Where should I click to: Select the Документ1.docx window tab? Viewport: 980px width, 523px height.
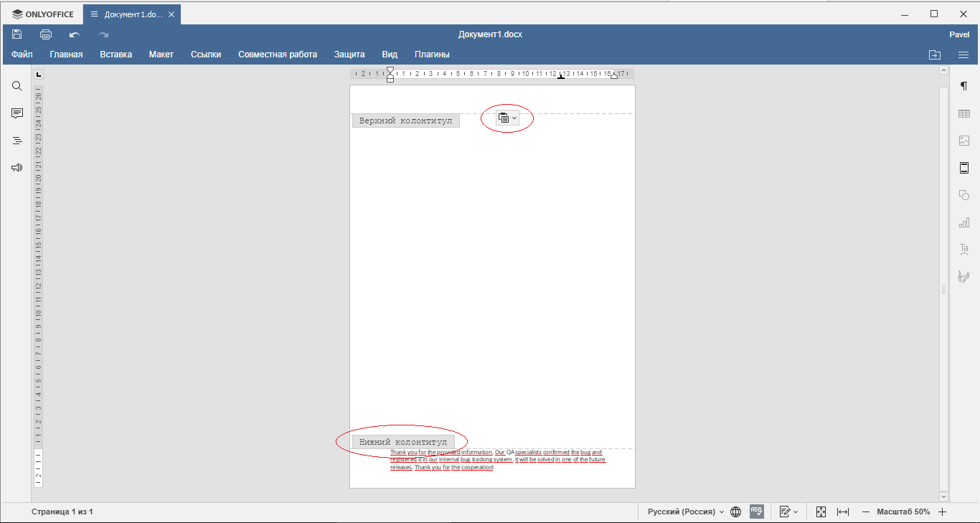[x=132, y=14]
